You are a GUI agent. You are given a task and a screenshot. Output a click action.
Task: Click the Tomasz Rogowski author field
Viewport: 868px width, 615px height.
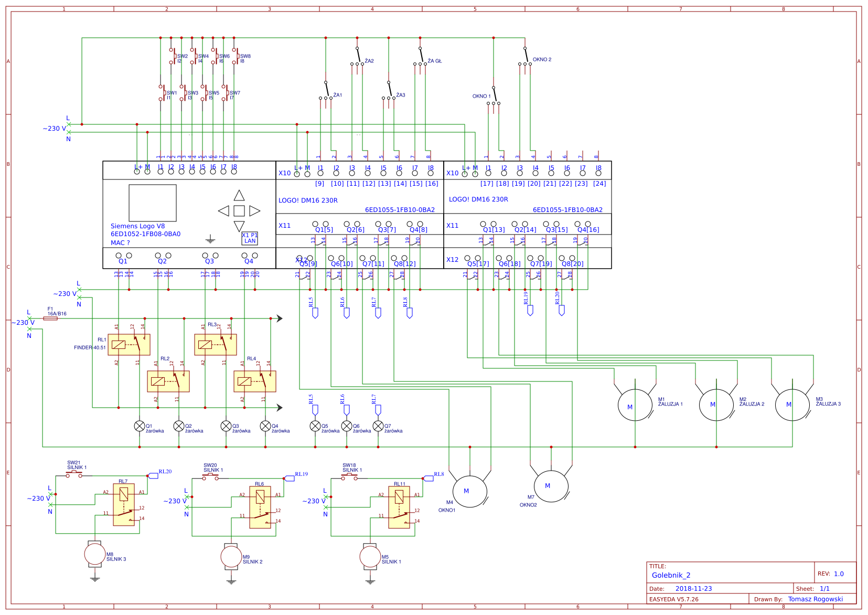point(815,599)
